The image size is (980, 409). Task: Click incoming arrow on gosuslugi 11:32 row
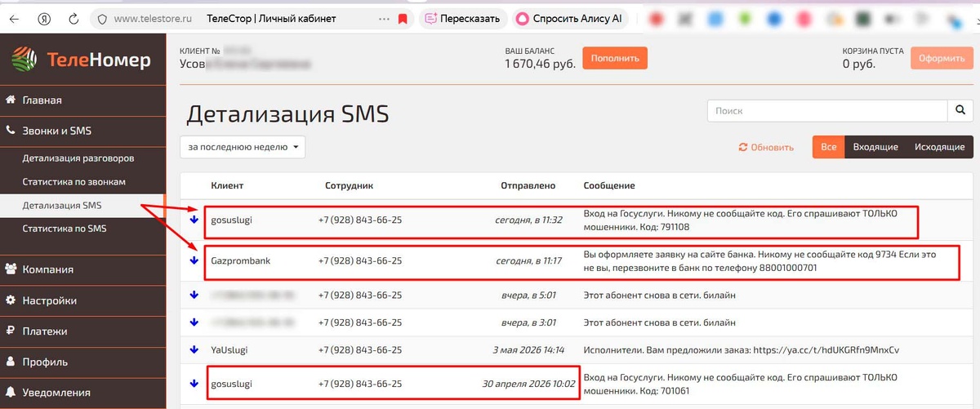tap(194, 219)
